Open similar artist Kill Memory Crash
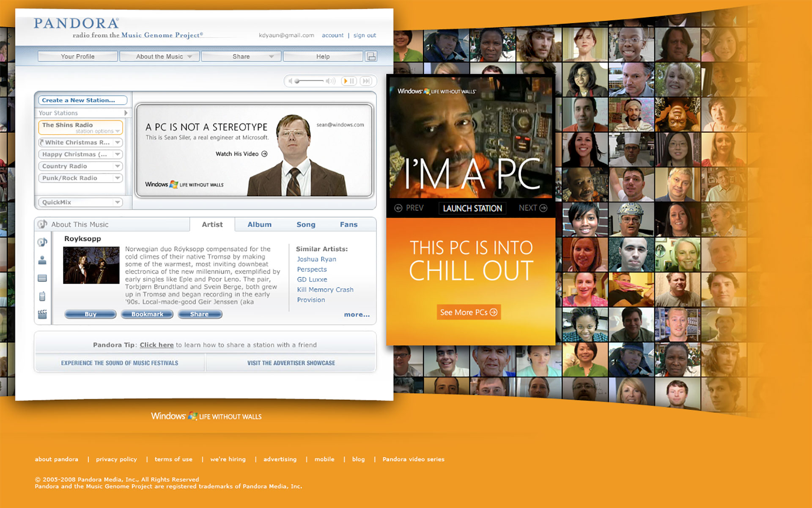This screenshot has width=812, height=508. 325,290
